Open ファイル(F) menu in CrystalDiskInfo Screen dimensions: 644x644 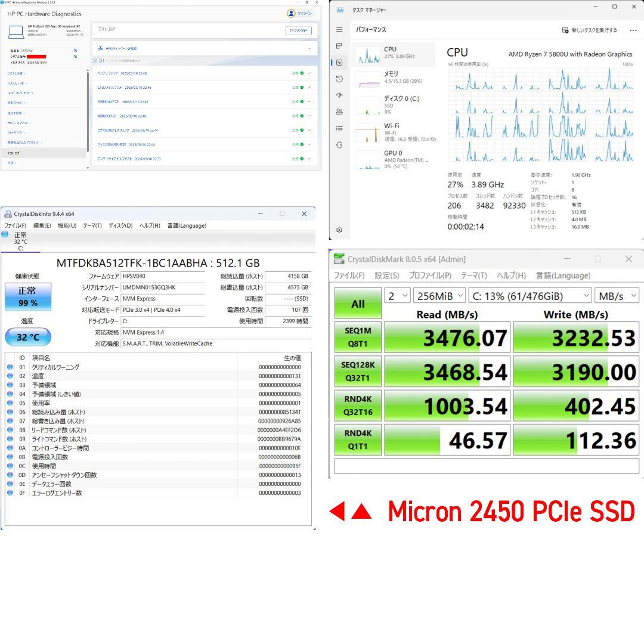pos(15,225)
